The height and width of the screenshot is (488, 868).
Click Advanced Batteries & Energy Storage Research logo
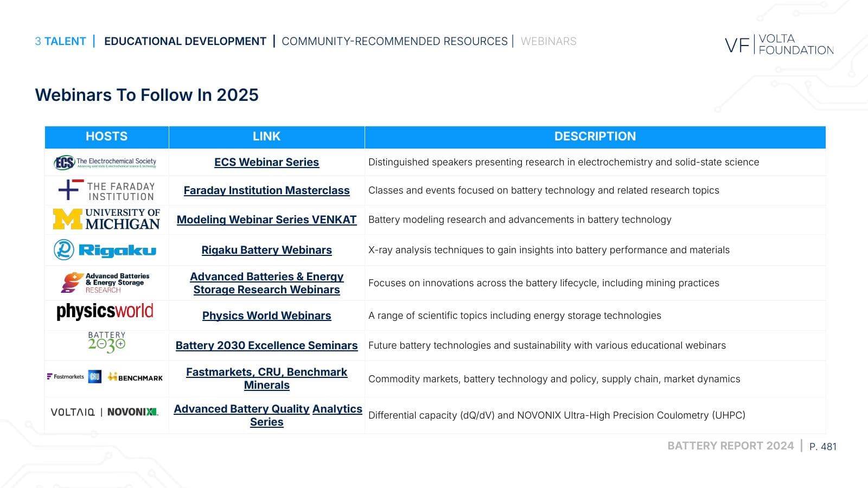[105, 282]
